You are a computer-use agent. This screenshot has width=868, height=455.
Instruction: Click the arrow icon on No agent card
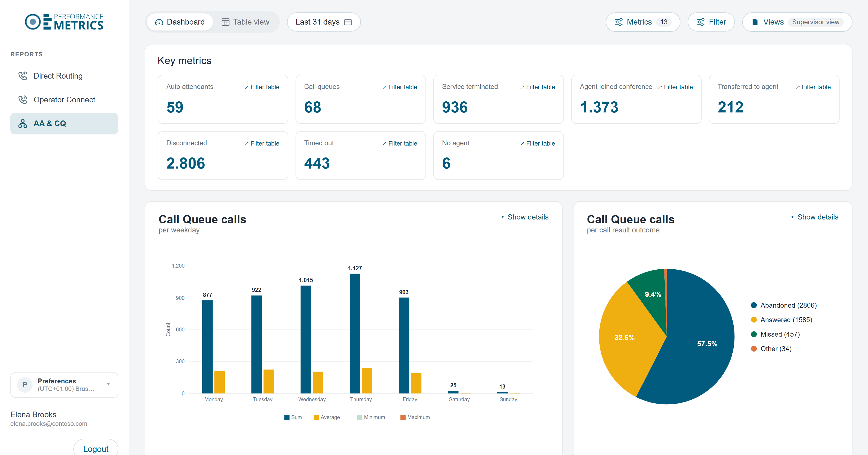coord(522,144)
